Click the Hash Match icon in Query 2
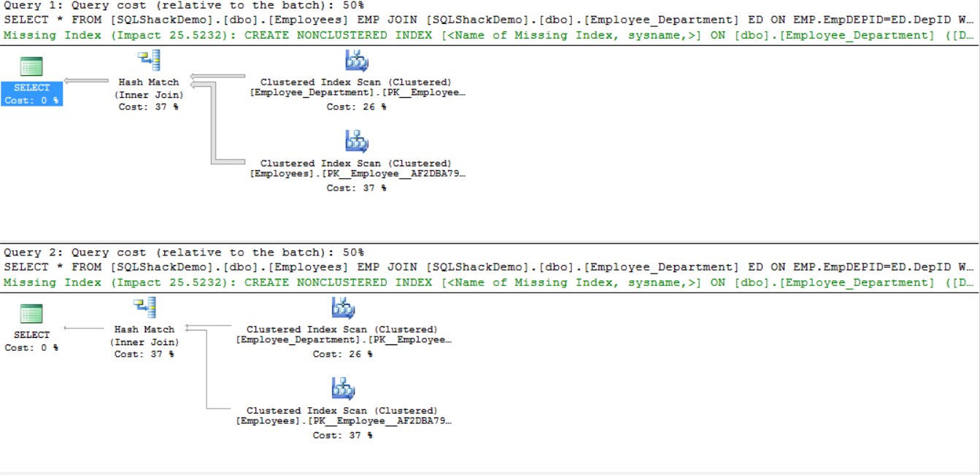Image resolution: width=980 pixels, height=475 pixels. 144,309
